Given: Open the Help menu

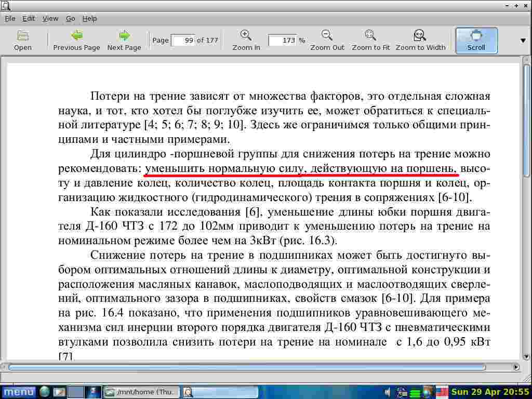Looking at the screenshot, I should [x=89, y=19].
